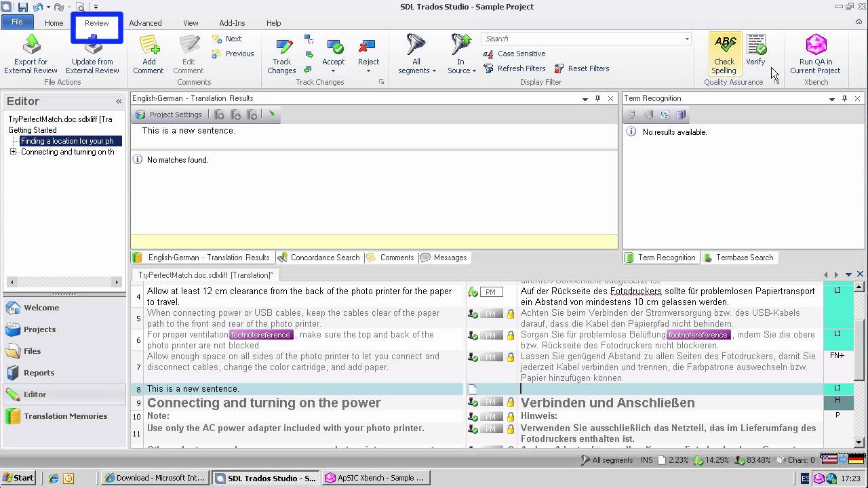Click the German flag in status bar
Screen dimensions: 868x488
click(856, 460)
